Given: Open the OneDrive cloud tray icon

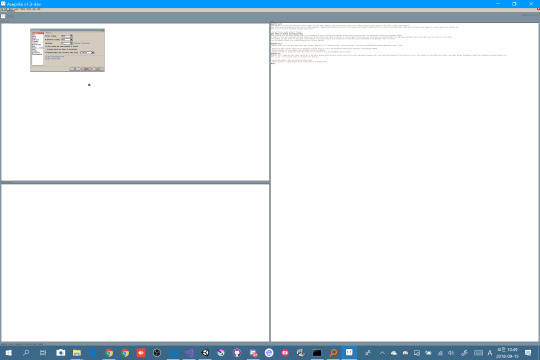Looking at the screenshot, I should 394,353.
